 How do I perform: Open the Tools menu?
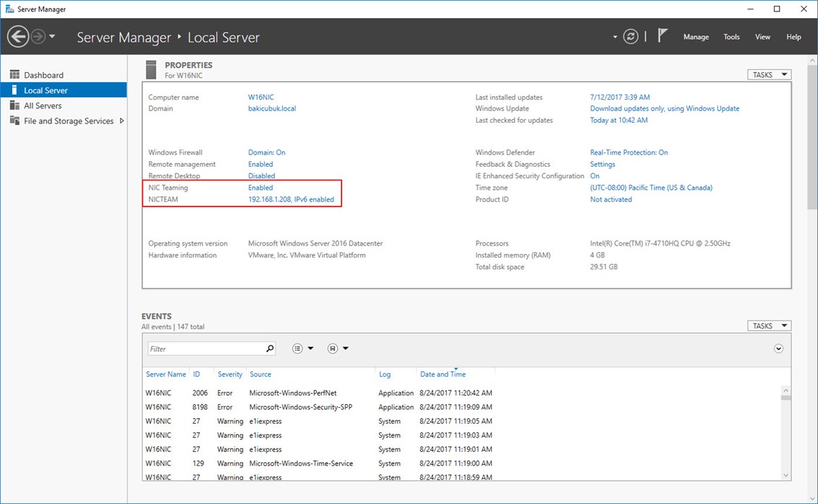731,37
